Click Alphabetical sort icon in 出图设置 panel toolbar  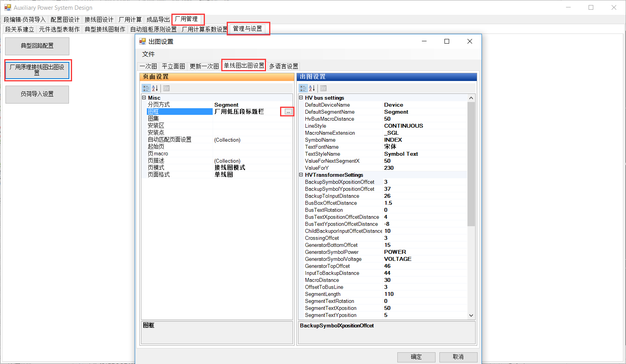(x=312, y=88)
